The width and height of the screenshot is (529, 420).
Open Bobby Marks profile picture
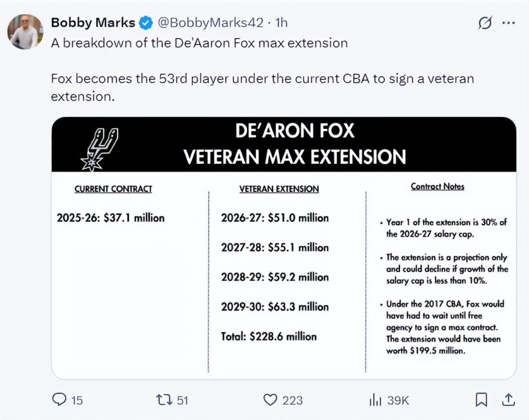[25, 32]
